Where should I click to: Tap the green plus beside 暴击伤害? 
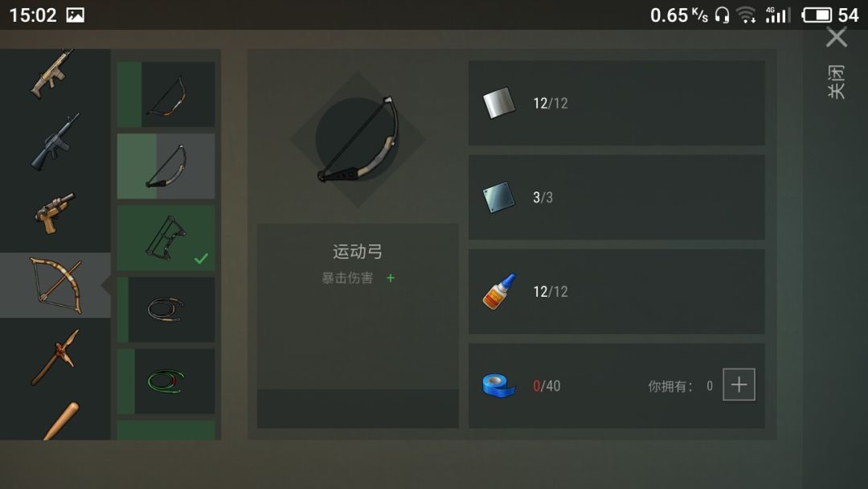391,278
